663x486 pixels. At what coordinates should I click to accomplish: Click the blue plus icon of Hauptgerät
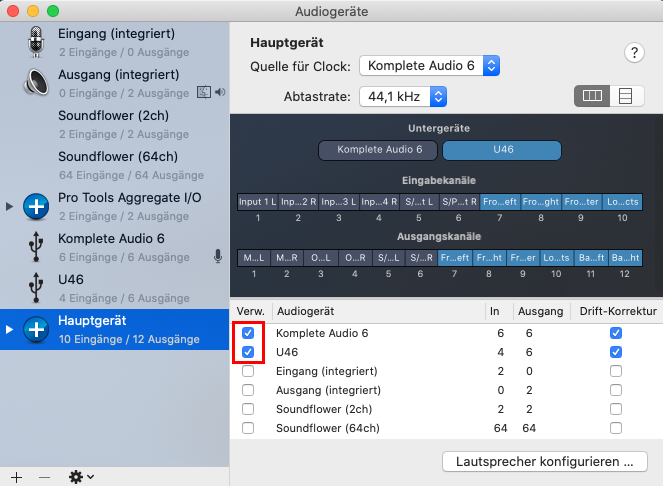click(x=36, y=329)
